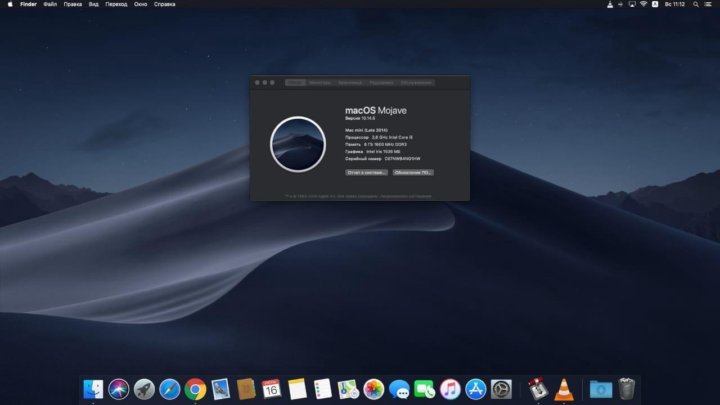Click the Память 1600 MHz DDR3 line

tap(376, 145)
